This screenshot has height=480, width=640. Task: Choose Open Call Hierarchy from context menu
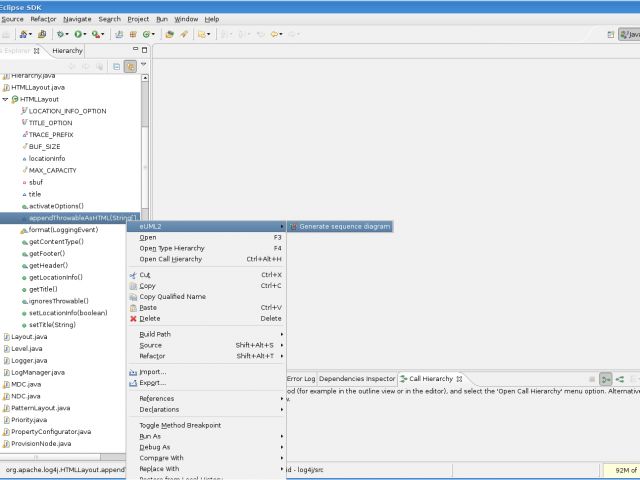point(170,259)
